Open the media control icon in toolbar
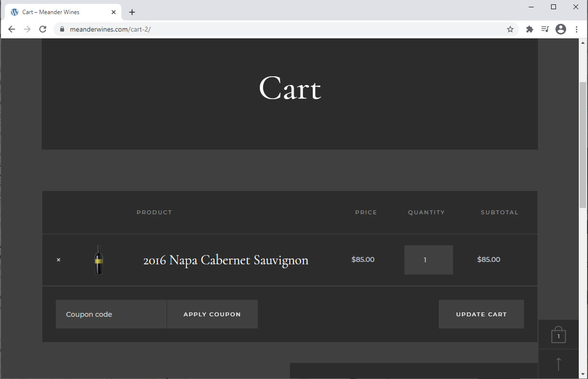 coord(545,29)
